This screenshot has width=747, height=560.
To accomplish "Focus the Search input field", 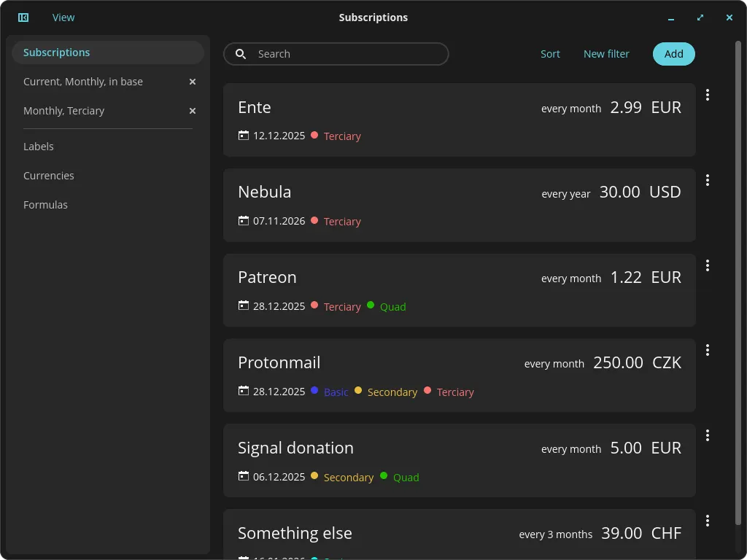I will pos(336,54).
